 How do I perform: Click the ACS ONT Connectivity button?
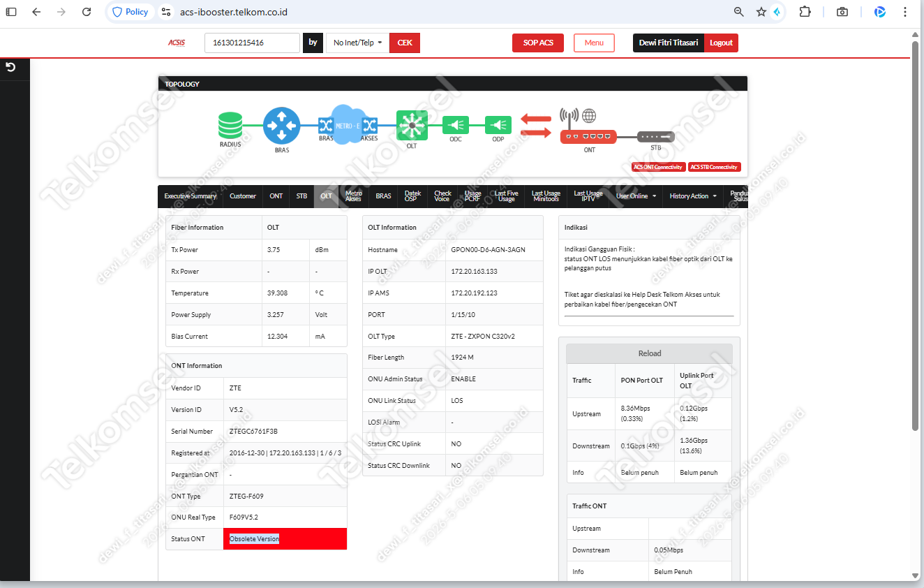point(658,167)
